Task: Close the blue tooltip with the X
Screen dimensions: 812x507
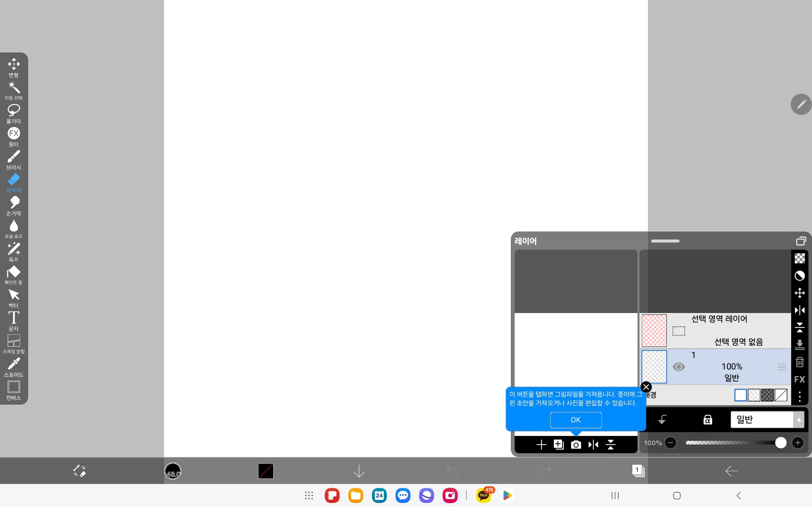Action: (646, 387)
